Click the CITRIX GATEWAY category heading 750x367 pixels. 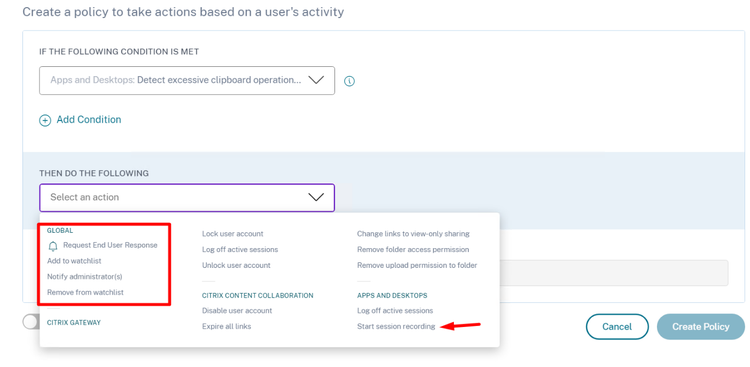pyautogui.click(x=74, y=323)
